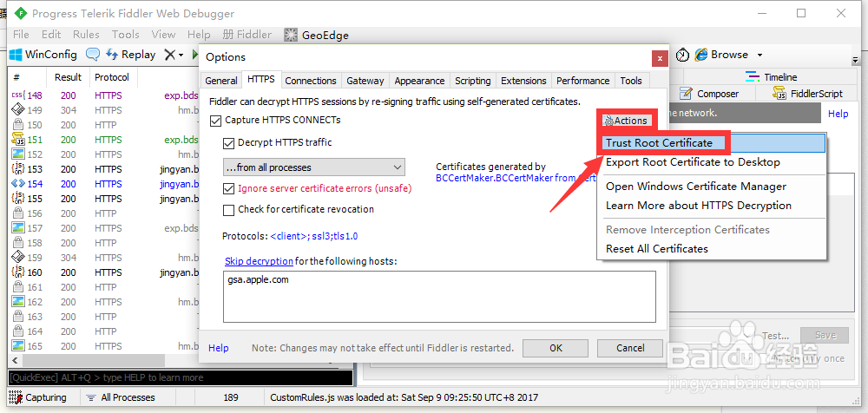Switch to the Scripting tab
868x413 pixels.
(x=473, y=81)
